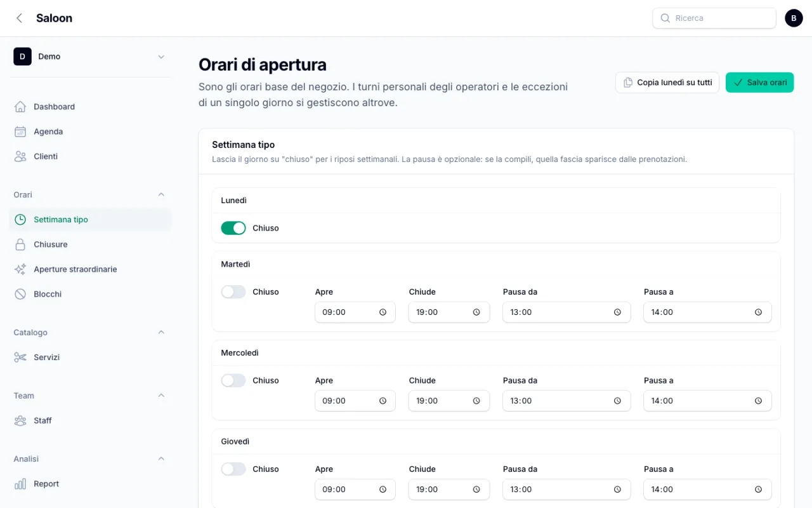Focus the Ricerca search field
Viewport: 812px width, 508px height.
(714, 18)
